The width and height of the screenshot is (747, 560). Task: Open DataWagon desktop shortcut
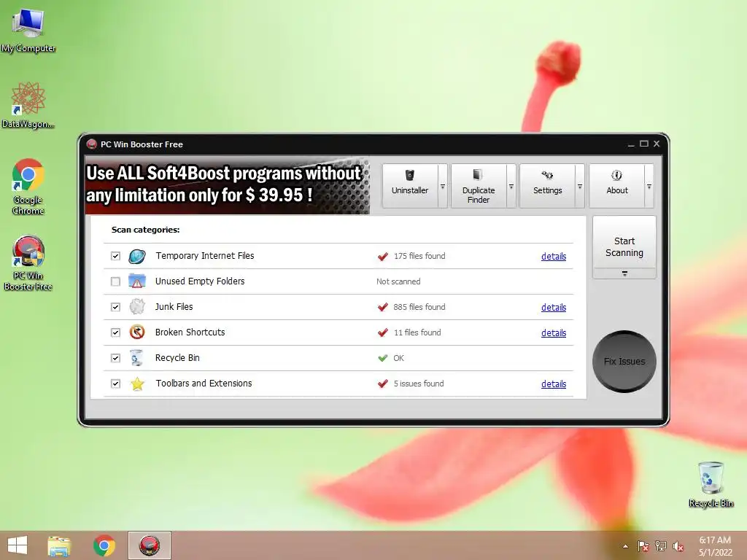(28, 106)
